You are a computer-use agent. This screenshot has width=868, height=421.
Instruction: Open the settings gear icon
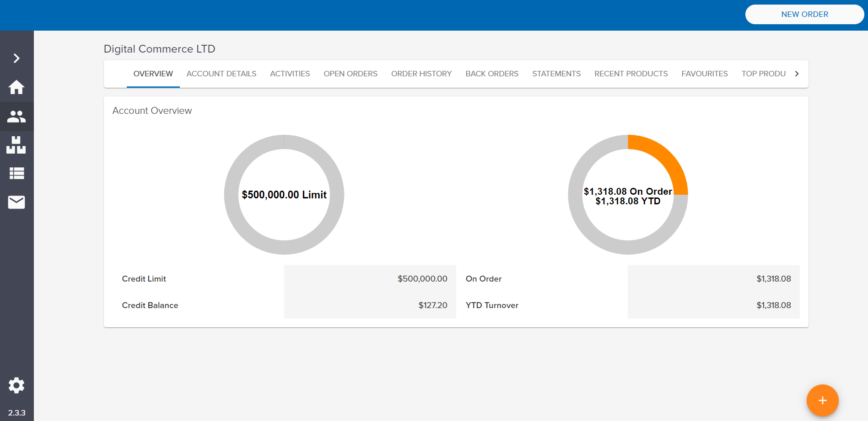pos(16,385)
